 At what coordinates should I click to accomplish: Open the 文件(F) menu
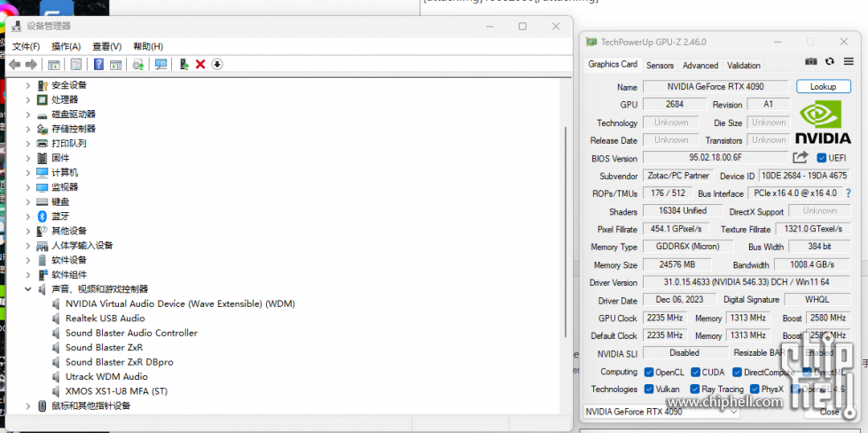coord(26,46)
